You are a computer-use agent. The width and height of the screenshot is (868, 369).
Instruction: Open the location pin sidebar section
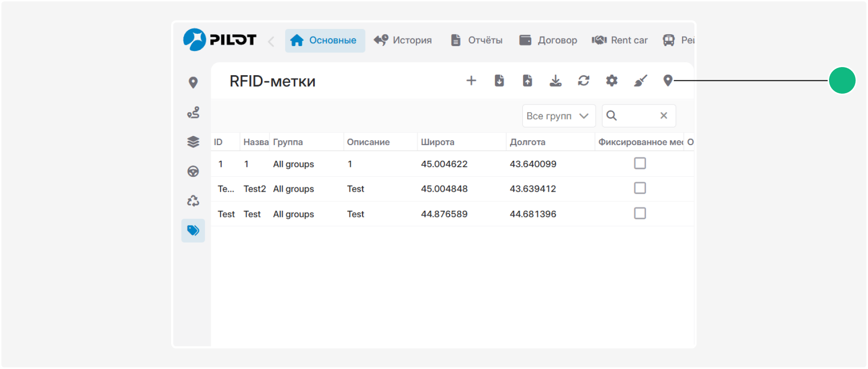coord(193,83)
